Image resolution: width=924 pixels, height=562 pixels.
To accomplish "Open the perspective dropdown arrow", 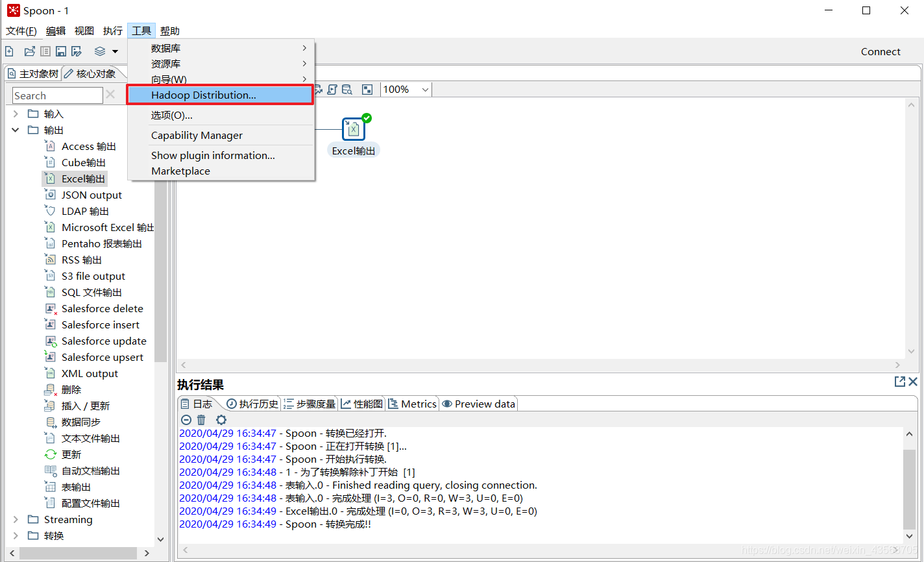I will 115,51.
